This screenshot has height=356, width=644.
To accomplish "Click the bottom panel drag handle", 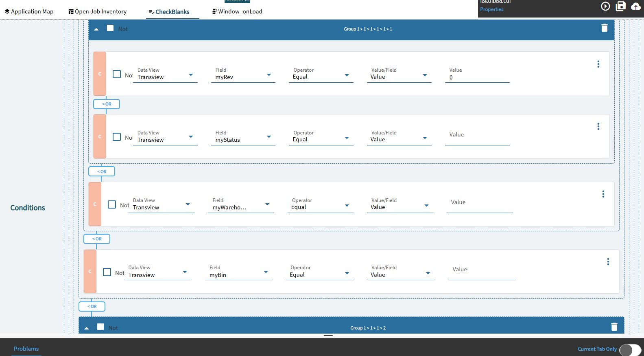I will 328,336.
